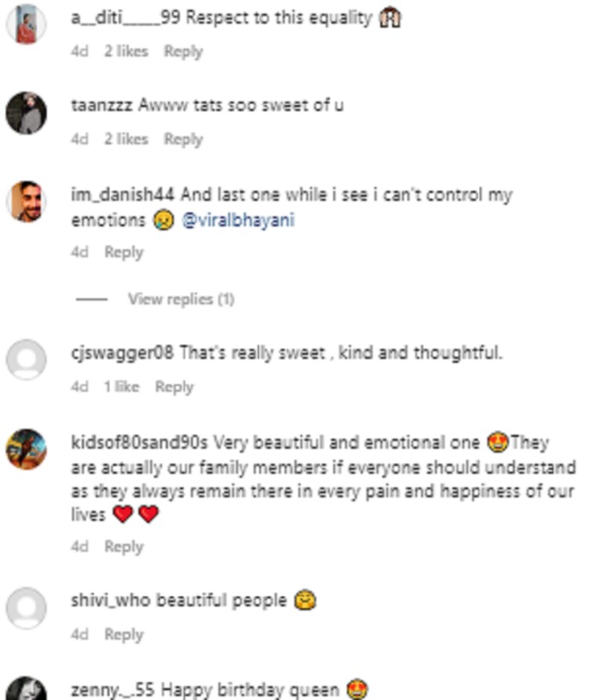589x700 pixels.
Task: Click Reply under im_danish44's comment
Action: [124, 253]
